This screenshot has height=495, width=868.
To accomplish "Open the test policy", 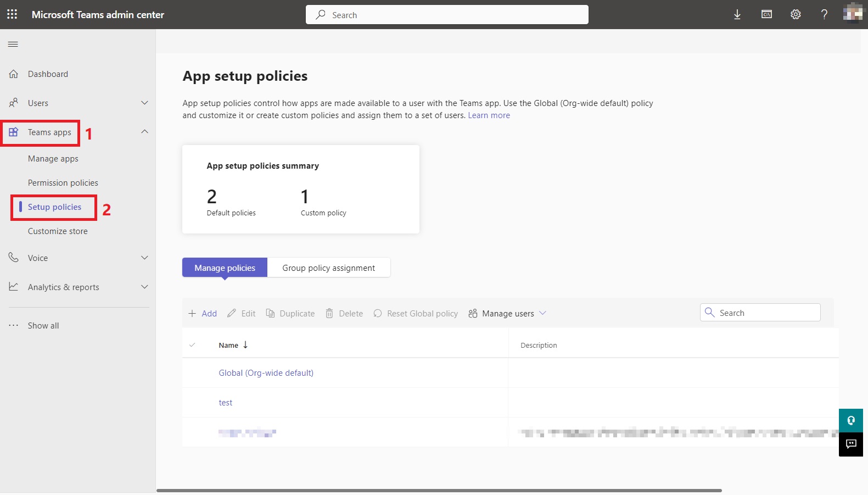I will [x=225, y=403].
